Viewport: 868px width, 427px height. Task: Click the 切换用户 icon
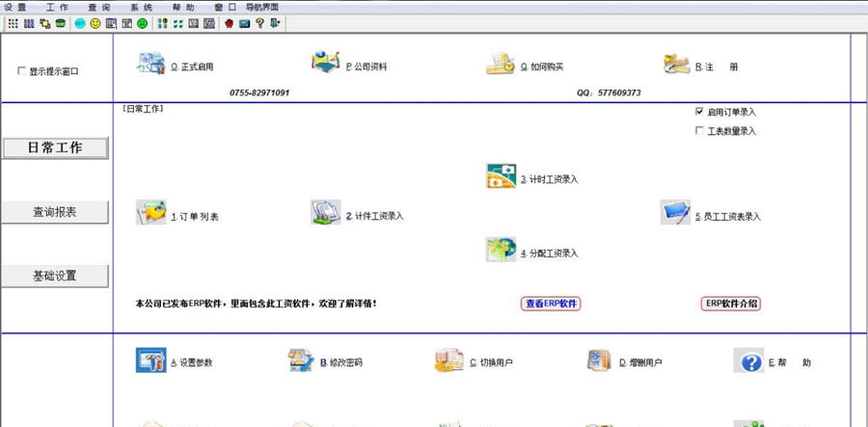point(448,360)
